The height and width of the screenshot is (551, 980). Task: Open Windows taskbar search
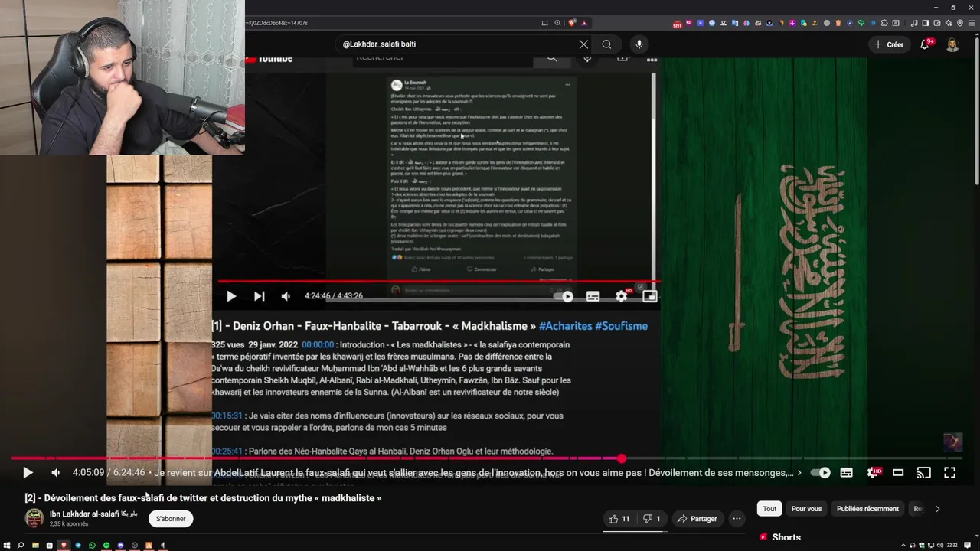(21, 545)
